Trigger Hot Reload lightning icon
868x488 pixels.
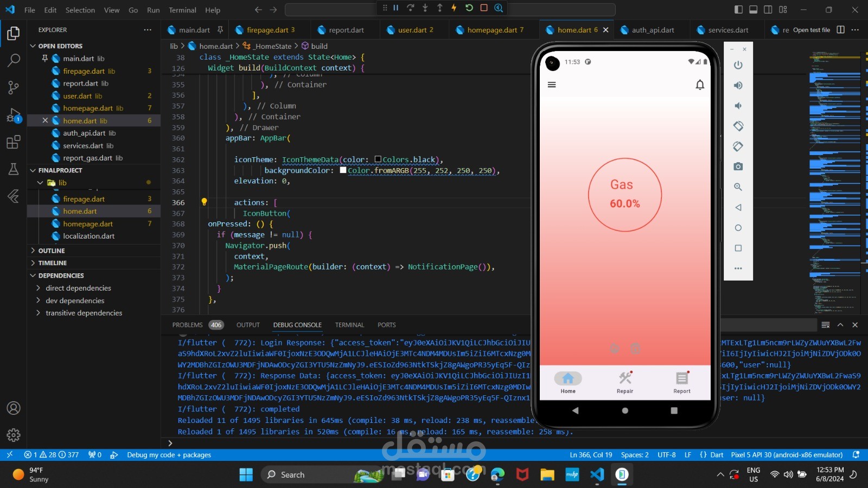tap(454, 8)
